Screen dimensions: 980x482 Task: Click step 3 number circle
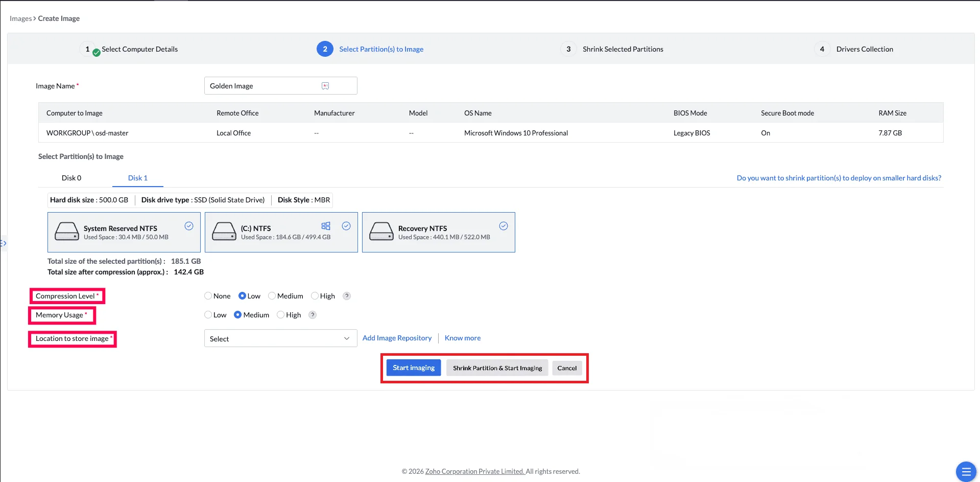click(x=568, y=49)
